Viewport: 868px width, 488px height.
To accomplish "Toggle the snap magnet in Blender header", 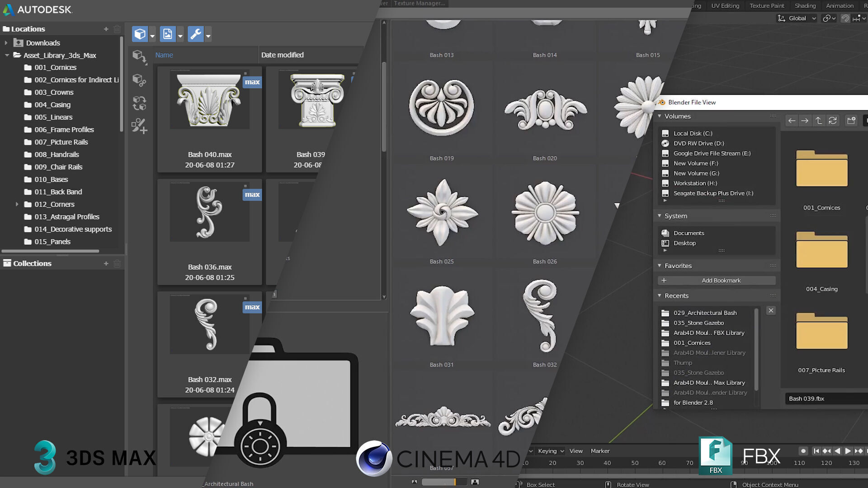I will pos(845,19).
